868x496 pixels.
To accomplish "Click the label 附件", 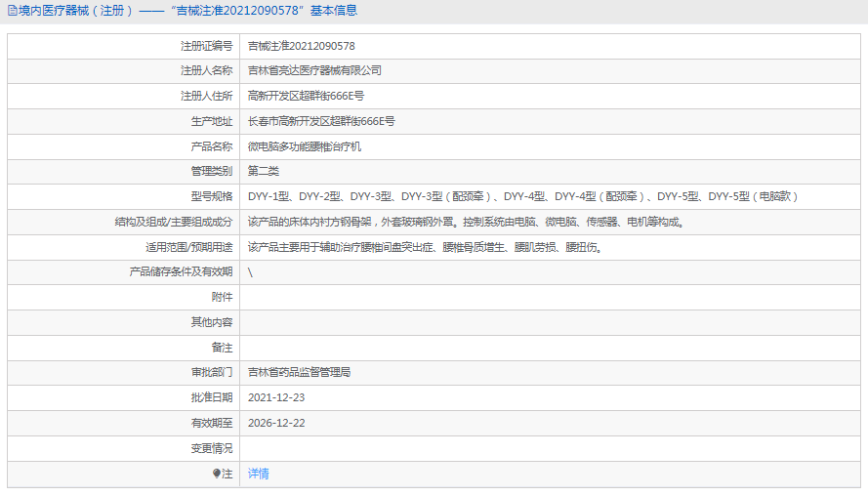I will [x=222, y=297].
